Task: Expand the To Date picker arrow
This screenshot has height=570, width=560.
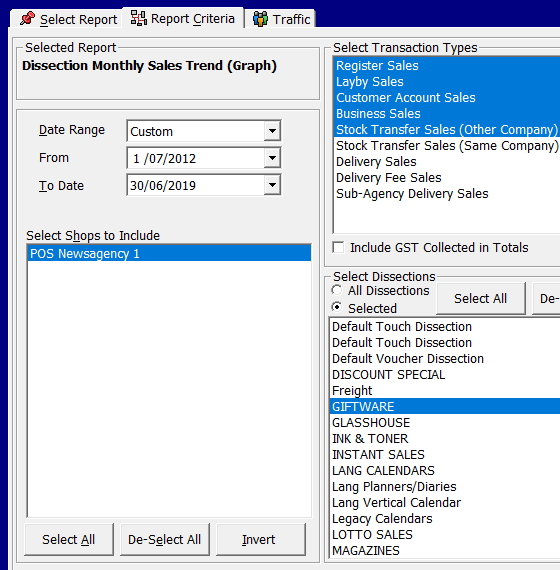Action: pyautogui.click(x=272, y=185)
